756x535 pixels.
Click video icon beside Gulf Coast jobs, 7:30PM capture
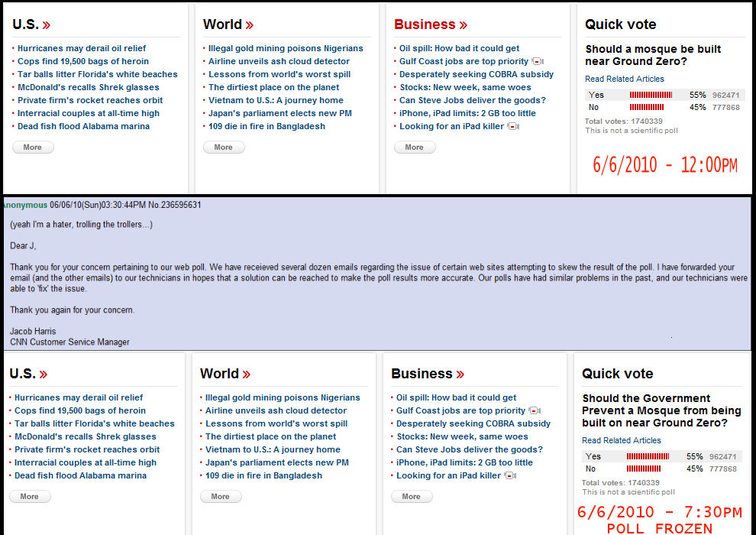535,410
